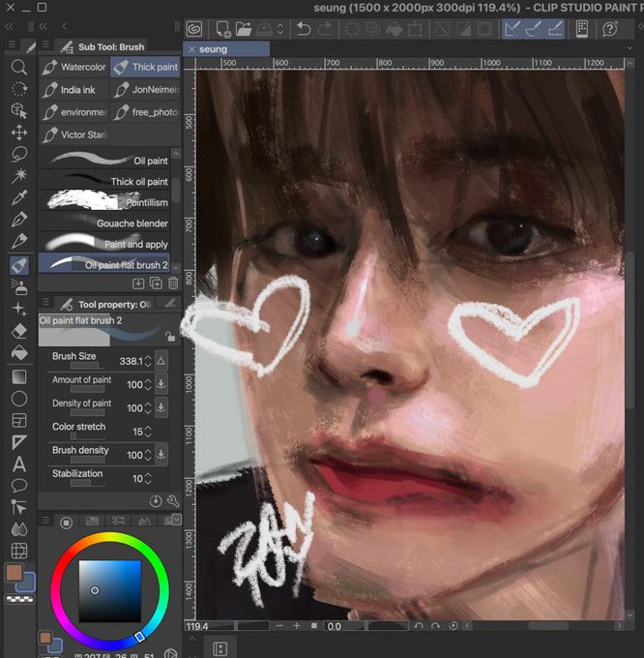Image resolution: width=644 pixels, height=658 pixels.
Task: Open the help question mark icon
Action: (609, 29)
